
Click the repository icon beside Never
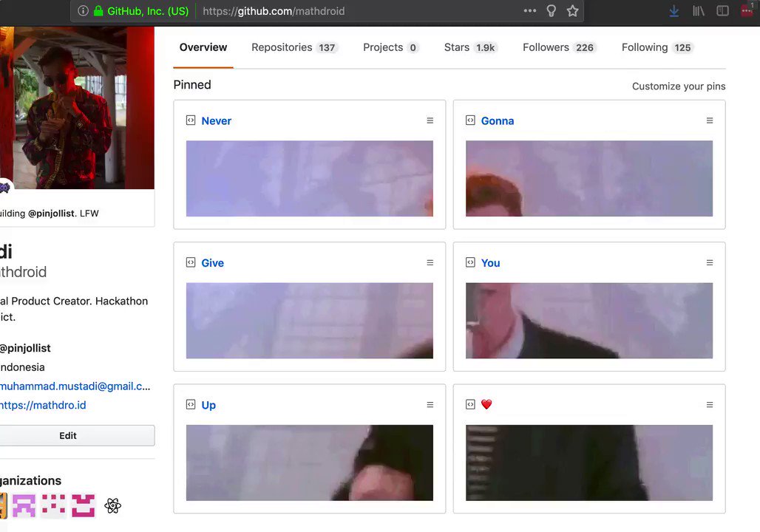191,120
